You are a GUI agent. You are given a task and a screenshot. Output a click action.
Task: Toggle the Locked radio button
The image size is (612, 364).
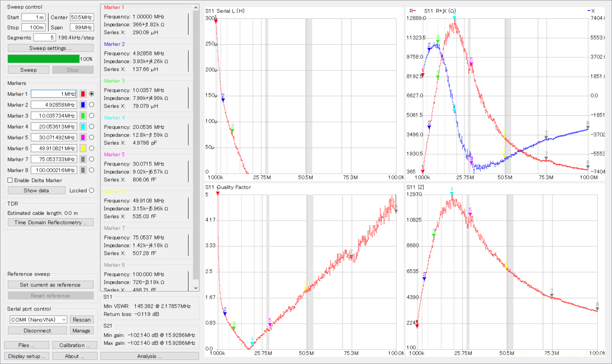click(x=91, y=190)
